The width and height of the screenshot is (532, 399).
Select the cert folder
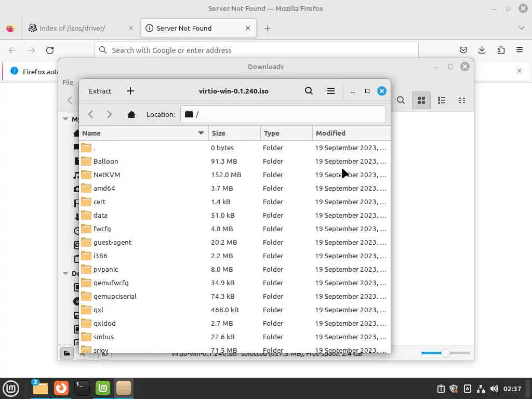coord(235,202)
